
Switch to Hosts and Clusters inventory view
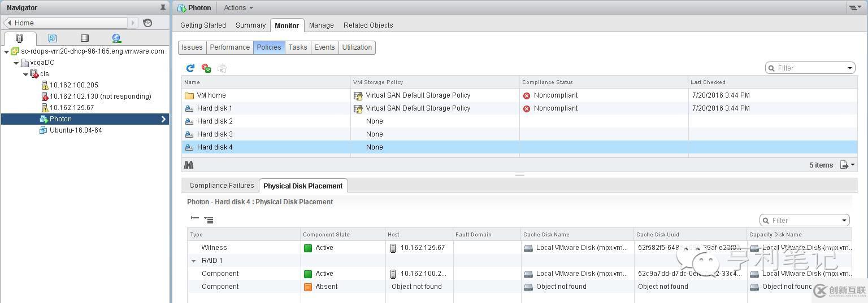coord(20,38)
